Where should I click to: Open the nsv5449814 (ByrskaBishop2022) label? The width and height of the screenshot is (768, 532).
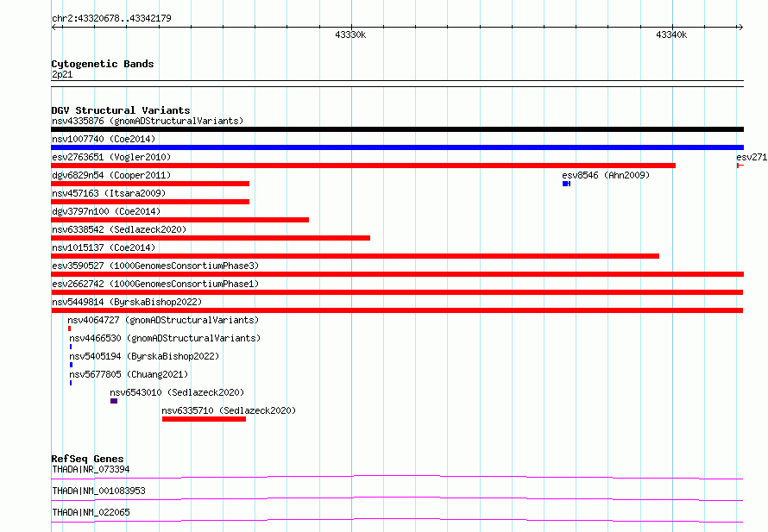(x=127, y=302)
